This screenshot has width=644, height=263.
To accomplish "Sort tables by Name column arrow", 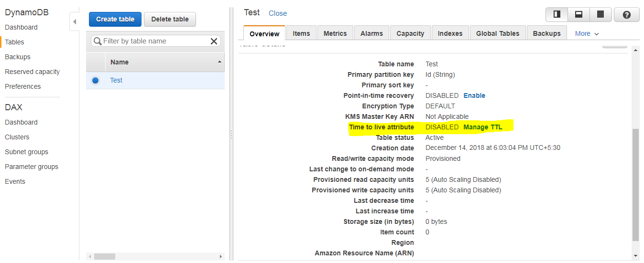I will point(219,62).
